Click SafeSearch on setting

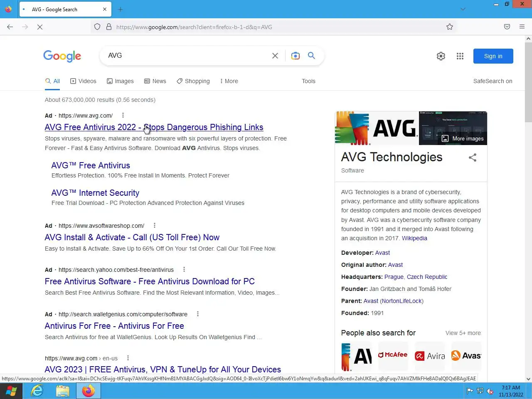pyautogui.click(x=493, y=81)
